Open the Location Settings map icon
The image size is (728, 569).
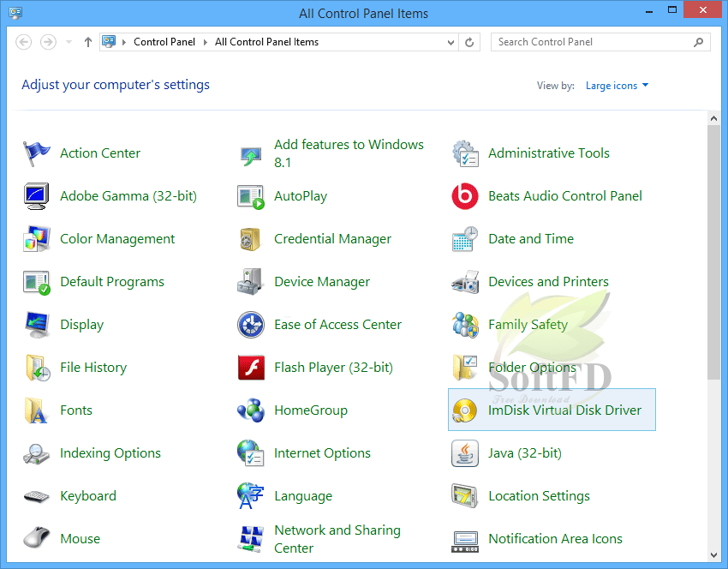[465, 496]
